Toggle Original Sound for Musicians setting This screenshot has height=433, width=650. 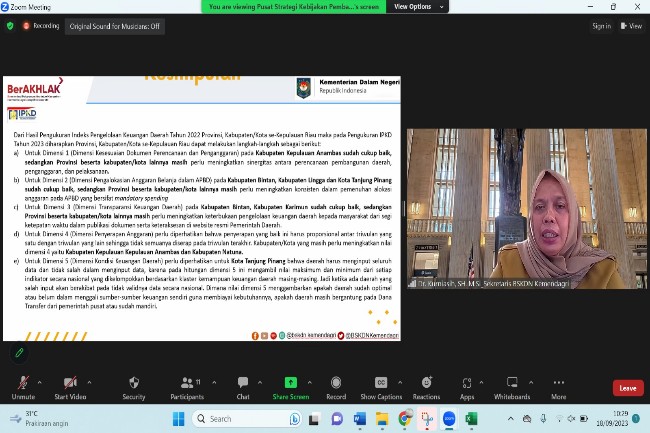point(114,26)
